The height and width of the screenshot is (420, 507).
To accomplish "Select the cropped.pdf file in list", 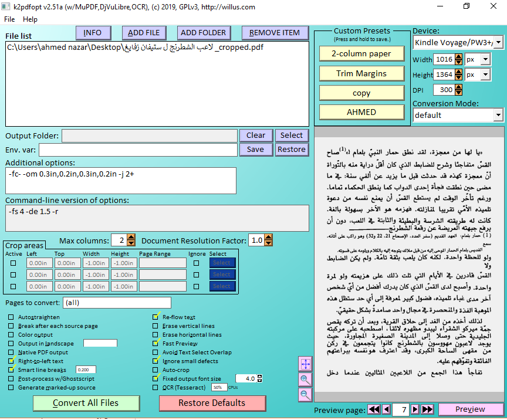I will point(135,48).
